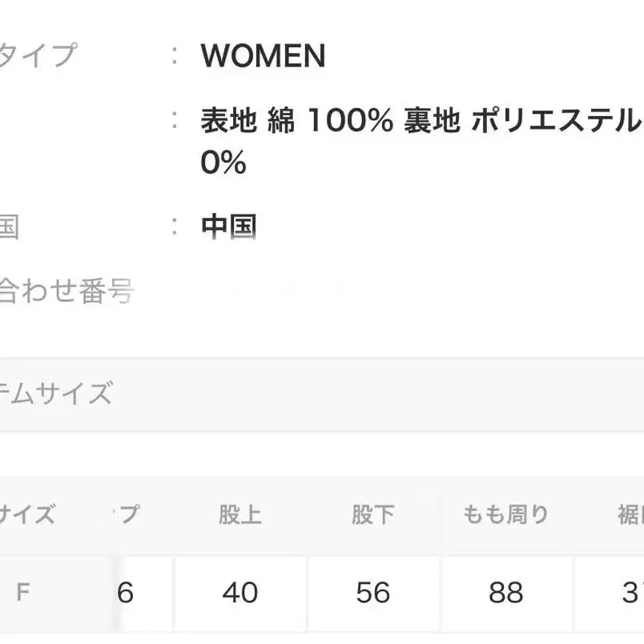This screenshot has height=644, width=644.
Task: Click the もも周り column header
Action: coord(505,514)
